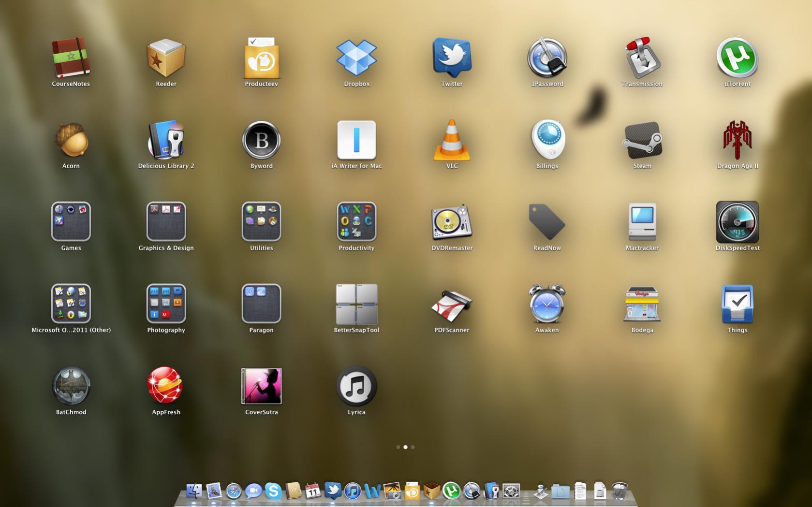The width and height of the screenshot is (812, 507).
Task: Launch iA Writer for Mac
Action: 356,140
